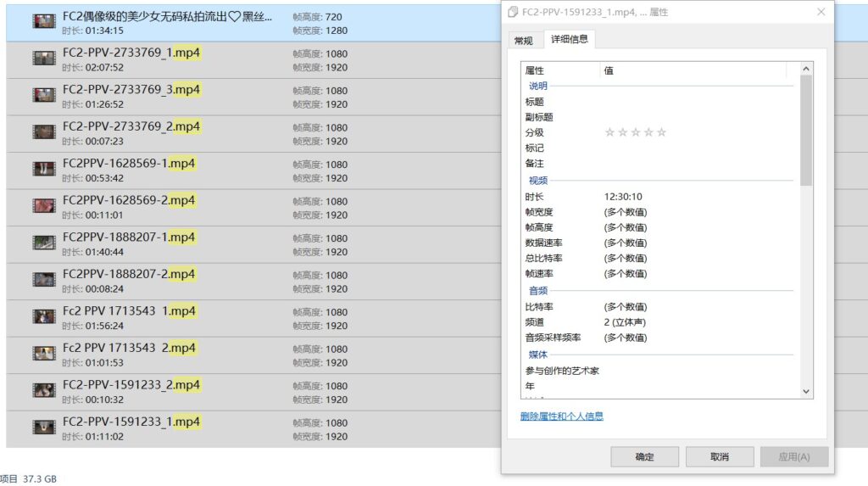868x486 pixels.
Task: Open the 删除属性和个人信息 link
Action: (x=562, y=416)
